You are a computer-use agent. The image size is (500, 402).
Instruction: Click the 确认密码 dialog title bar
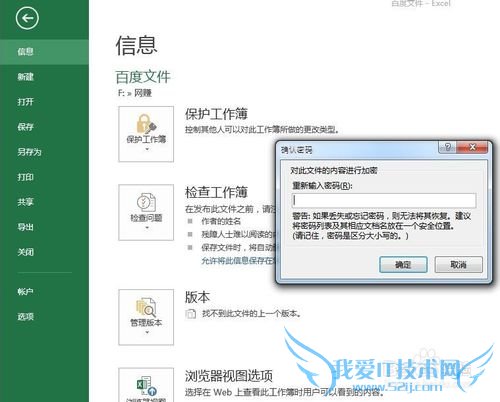pyautogui.click(x=358, y=150)
